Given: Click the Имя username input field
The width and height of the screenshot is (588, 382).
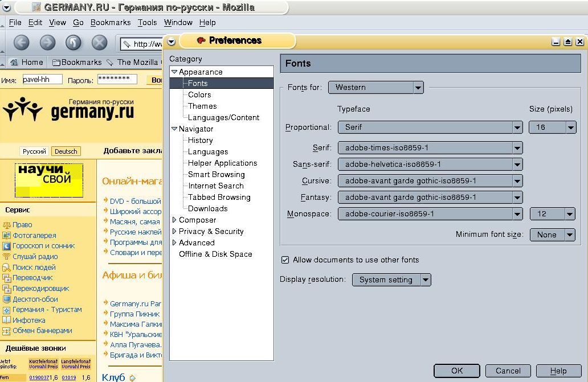Looking at the screenshot, I should pos(42,79).
